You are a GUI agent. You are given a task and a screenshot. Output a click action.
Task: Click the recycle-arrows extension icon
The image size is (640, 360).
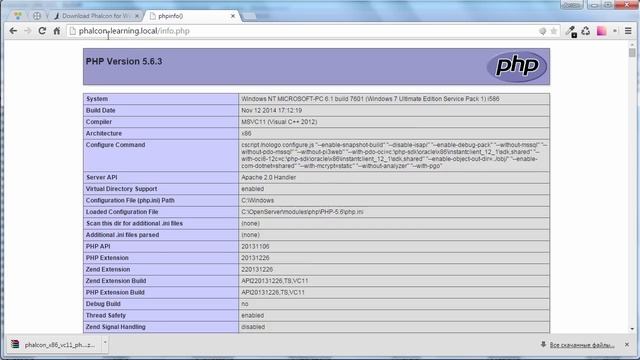click(586, 31)
